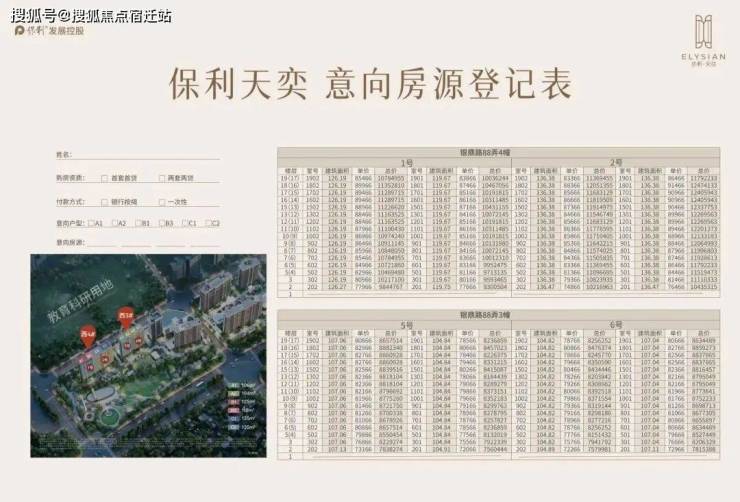Viewport: 740px width, 502px height.
Task: Click the 楼层 header in 4幢 table
Action: pos(291,171)
